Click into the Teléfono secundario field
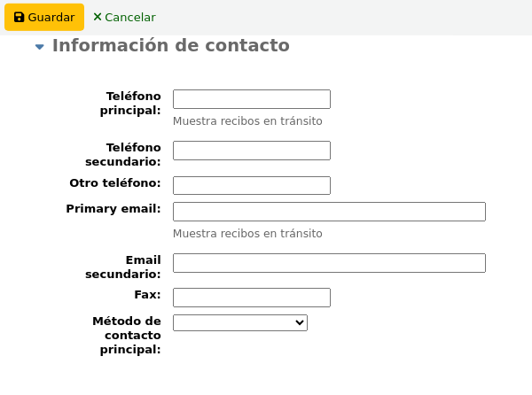The width and height of the screenshot is (532, 395). [x=251, y=151]
